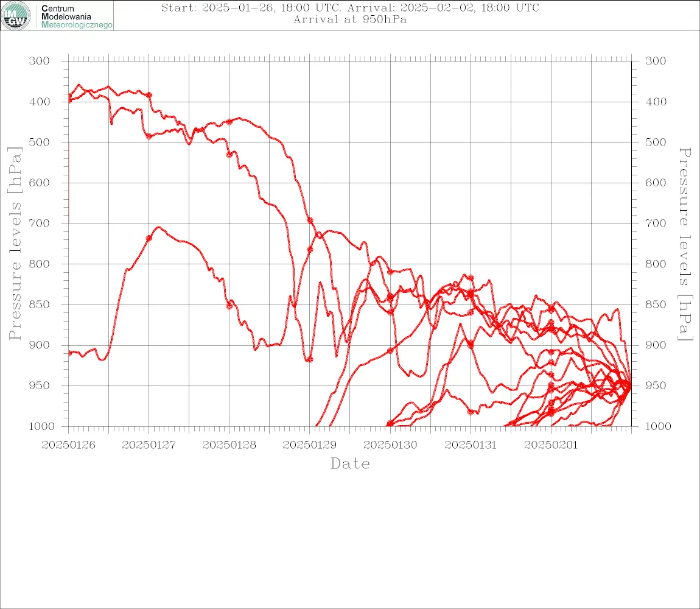Viewport: 700px width, 609px height.
Task: Click the trajectory marker near 730 hPa on 20250127
Action: point(149,238)
